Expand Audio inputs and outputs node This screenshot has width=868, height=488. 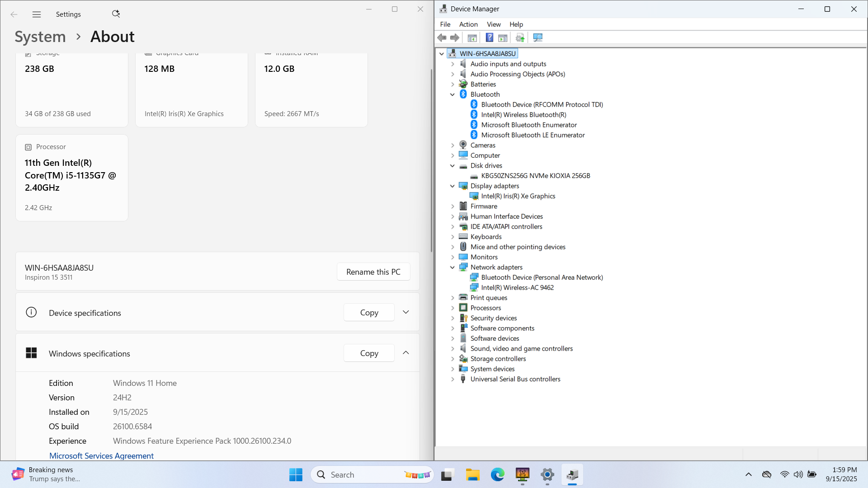point(453,64)
